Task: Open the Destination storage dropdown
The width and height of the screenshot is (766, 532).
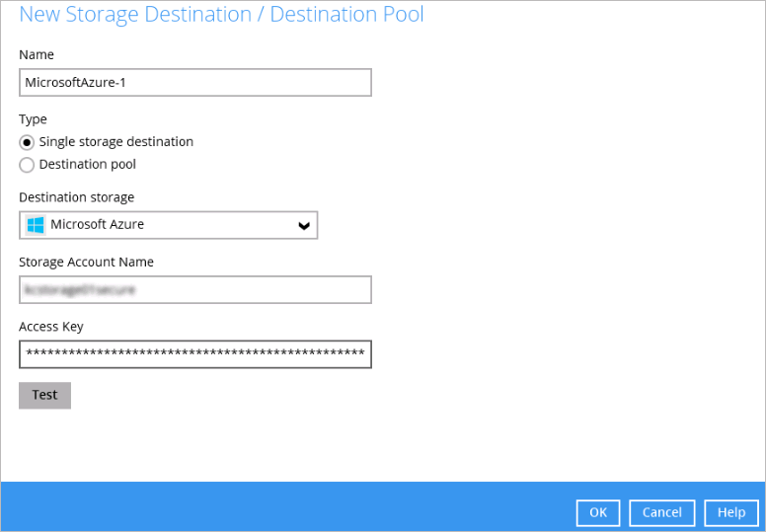Action: click(x=168, y=225)
